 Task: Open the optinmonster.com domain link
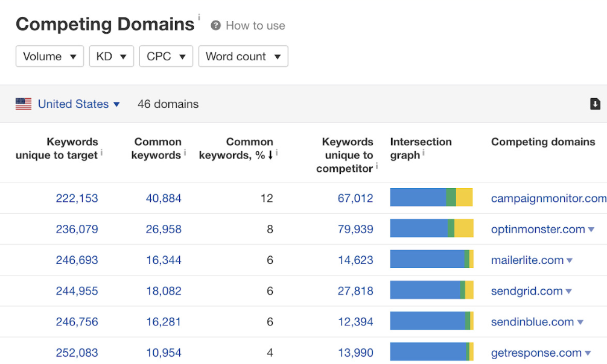(538, 230)
